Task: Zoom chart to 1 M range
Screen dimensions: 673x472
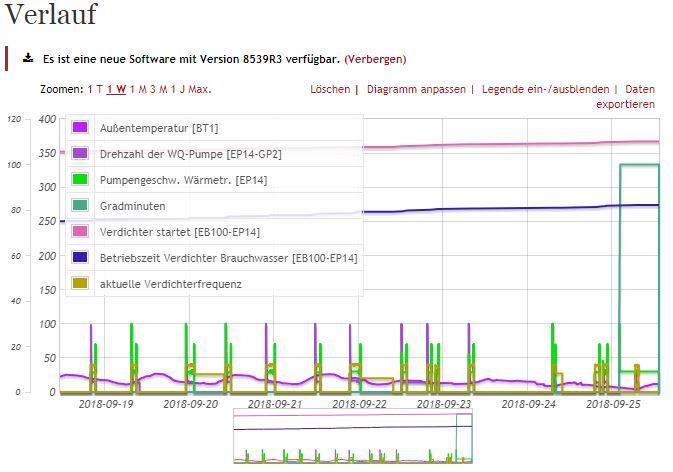Action: tap(138, 89)
